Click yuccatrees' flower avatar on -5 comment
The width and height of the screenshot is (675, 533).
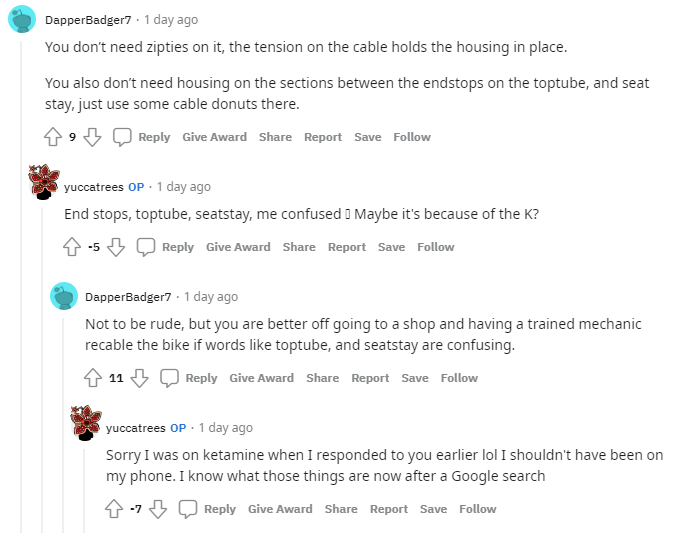(44, 181)
